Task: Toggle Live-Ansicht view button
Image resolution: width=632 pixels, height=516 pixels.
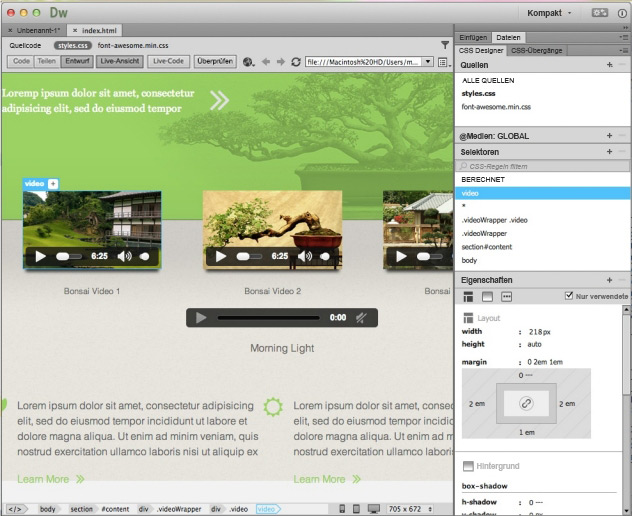Action: pyautogui.click(x=119, y=61)
